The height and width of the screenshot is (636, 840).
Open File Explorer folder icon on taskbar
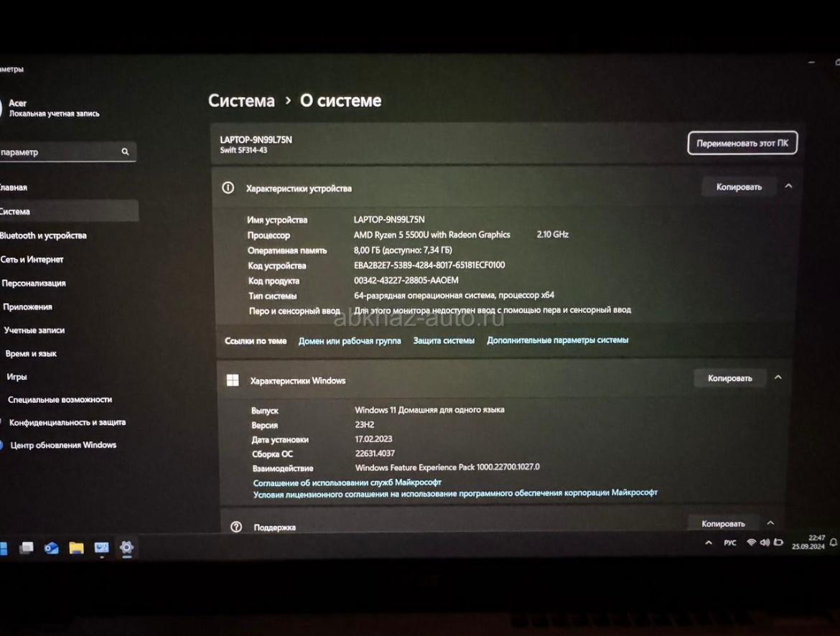[77, 548]
